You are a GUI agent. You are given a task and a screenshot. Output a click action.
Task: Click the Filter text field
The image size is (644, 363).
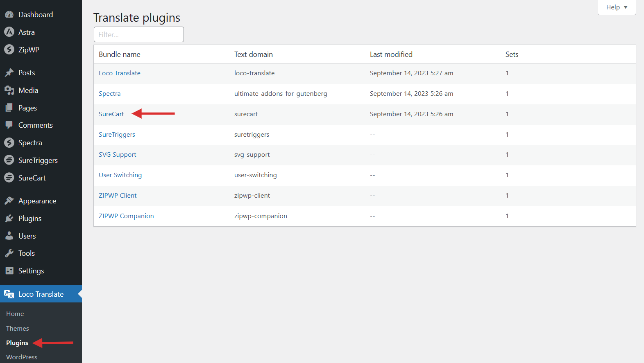click(x=138, y=35)
